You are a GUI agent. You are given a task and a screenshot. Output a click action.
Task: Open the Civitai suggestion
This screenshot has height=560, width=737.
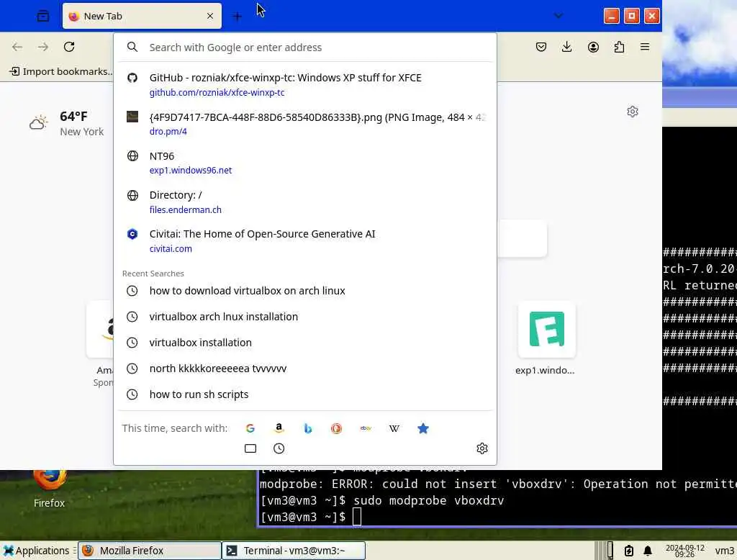point(305,240)
